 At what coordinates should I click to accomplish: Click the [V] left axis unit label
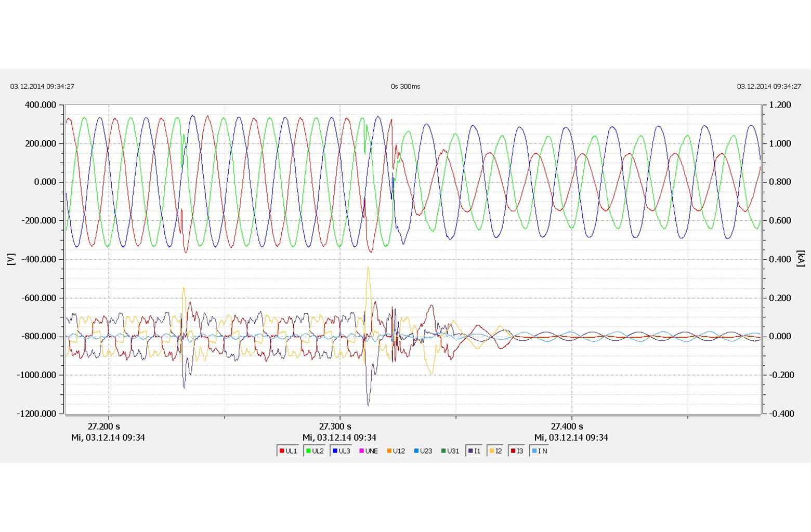(11, 259)
